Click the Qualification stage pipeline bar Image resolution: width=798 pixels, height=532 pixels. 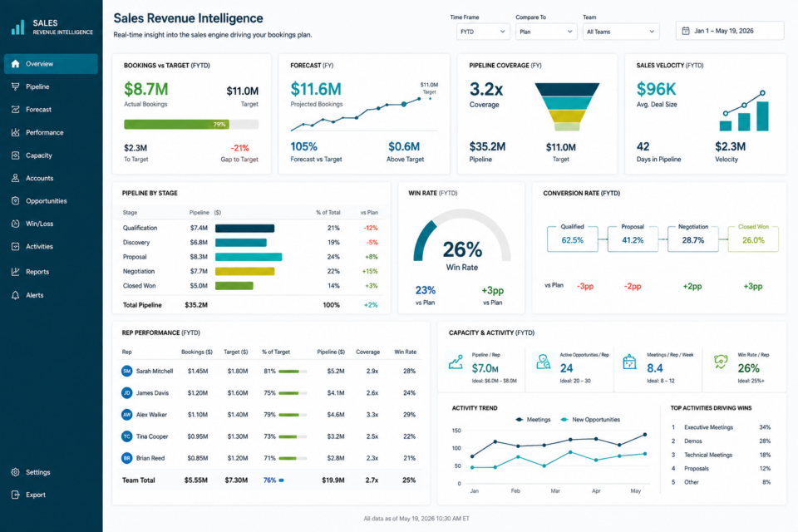point(244,228)
